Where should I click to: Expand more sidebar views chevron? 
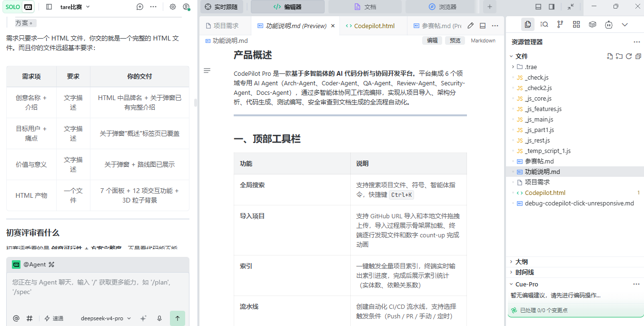[x=625, y=24]
